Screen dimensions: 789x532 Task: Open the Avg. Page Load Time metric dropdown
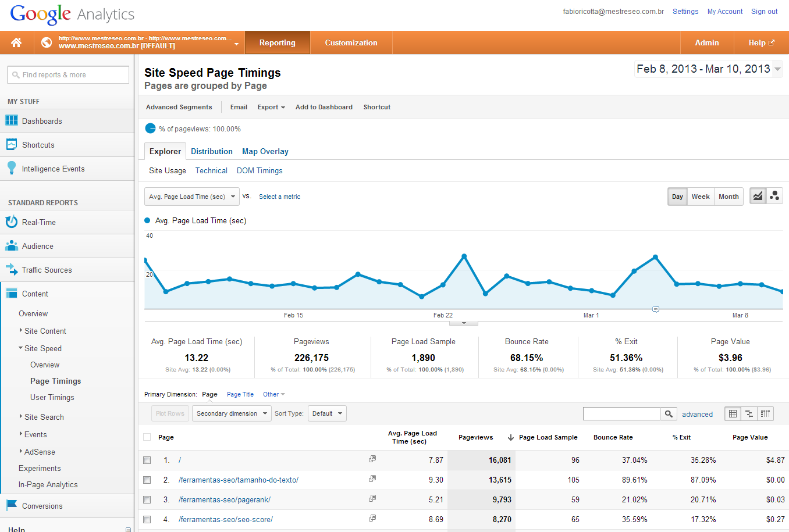(191, 197)
